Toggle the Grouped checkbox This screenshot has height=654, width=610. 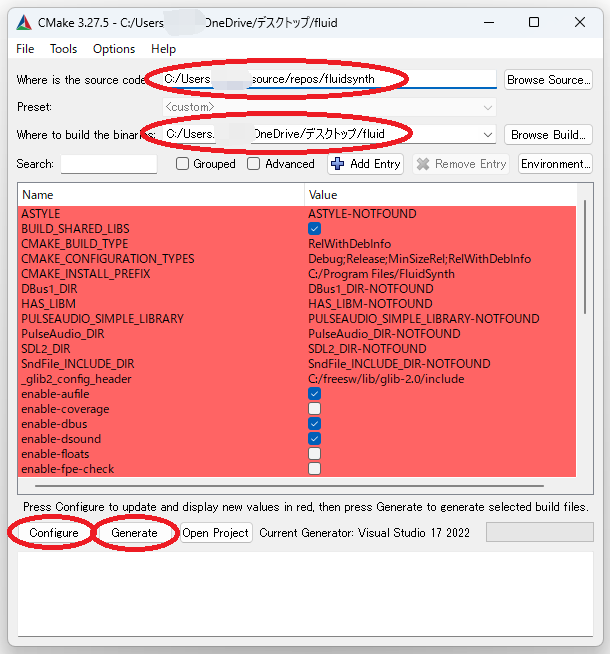pyautogui.click(x=182, y=164)
